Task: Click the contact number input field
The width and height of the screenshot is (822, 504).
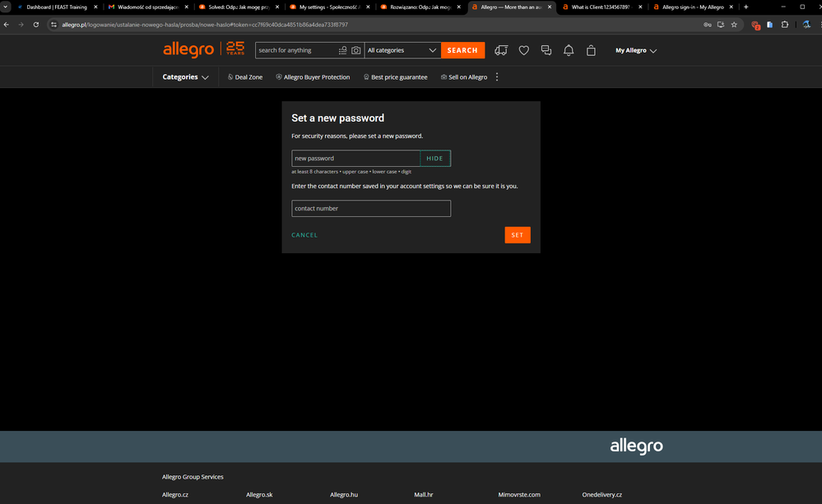Action: point(371,209)
